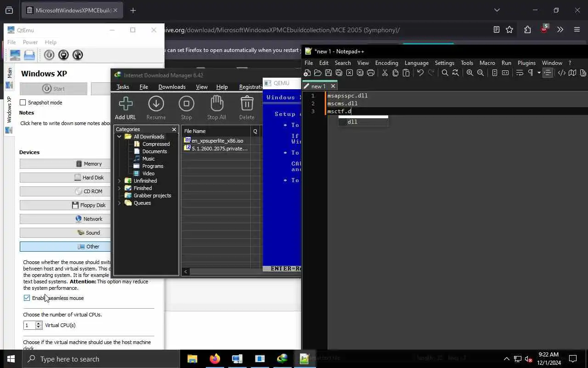The image size is (588, 368).
Task: Click the New file icon in Notepad++
Action: tap(307, 73)
